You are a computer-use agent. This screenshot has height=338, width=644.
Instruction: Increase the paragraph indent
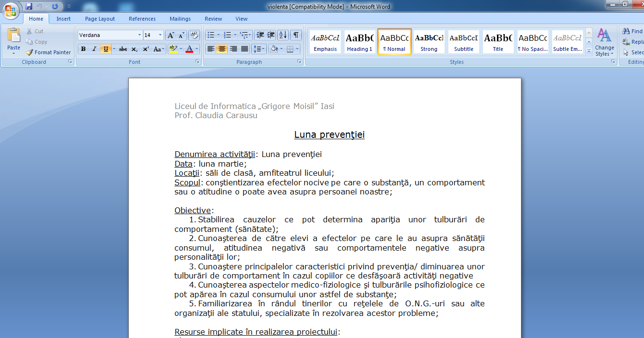(x=271, y=35)
